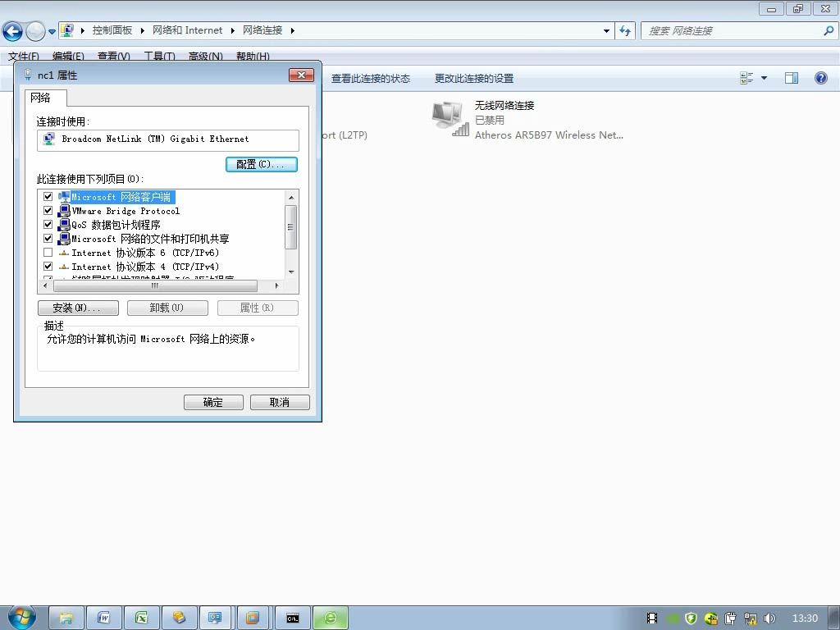Click the search magnifier icon
Image resolution: width=840 pixels, height=630 pixels.
[x=829, y=30]
